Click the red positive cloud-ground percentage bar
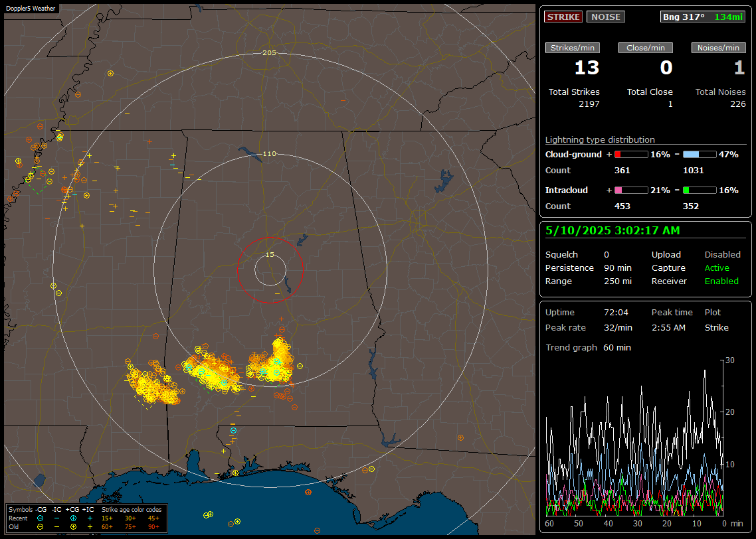 [x=631, y=155]
